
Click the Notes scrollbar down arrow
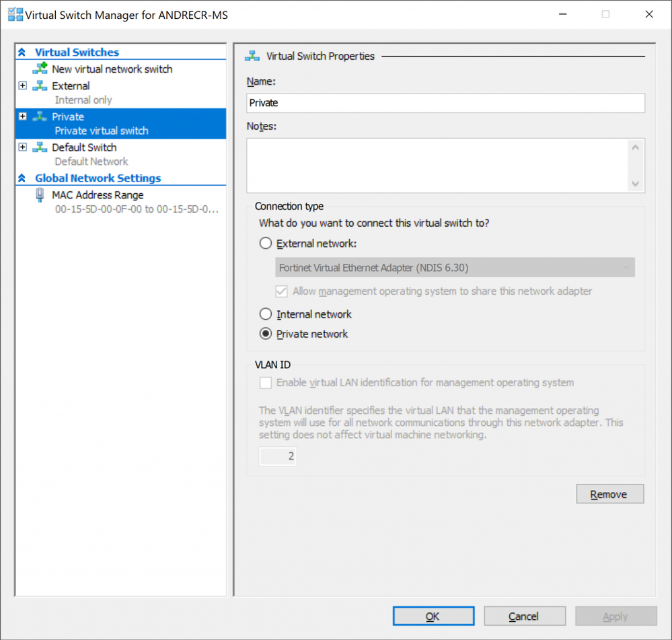click(635, 184)
